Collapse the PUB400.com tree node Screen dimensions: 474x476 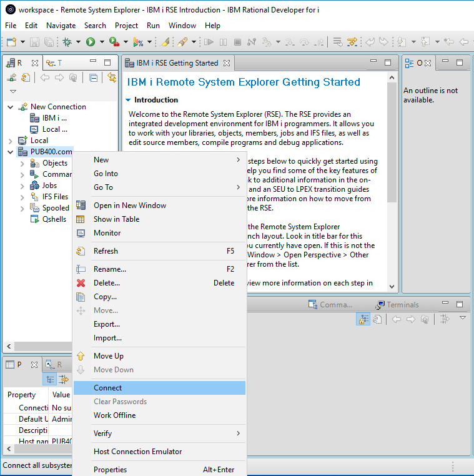click(x=11, y=152)
